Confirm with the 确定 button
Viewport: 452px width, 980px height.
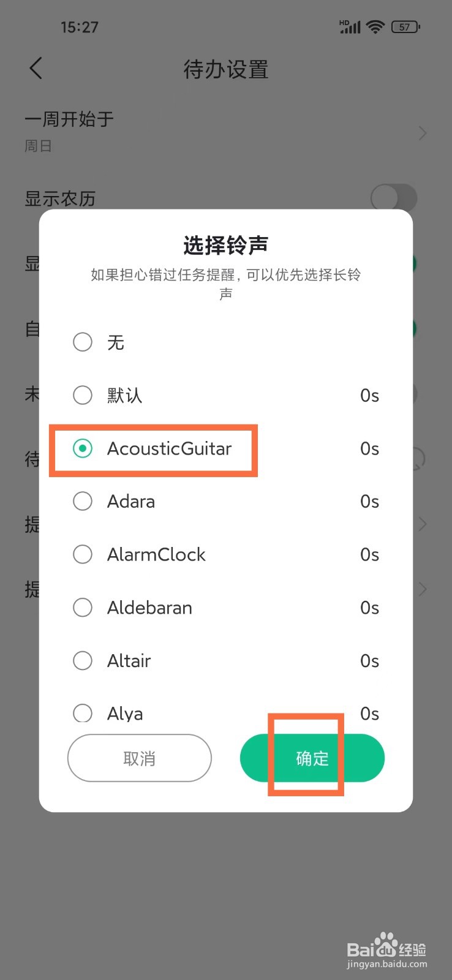(x=312, y=758)
